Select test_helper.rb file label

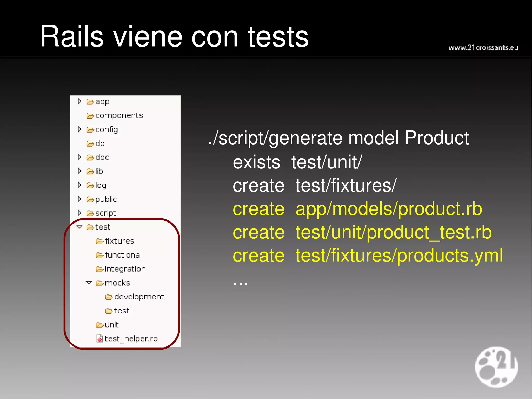point(131,339)
